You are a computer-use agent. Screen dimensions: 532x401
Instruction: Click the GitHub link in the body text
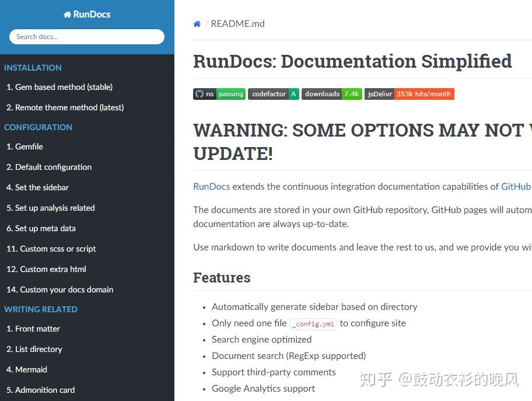pyautogui.click(x=516, y=186)
